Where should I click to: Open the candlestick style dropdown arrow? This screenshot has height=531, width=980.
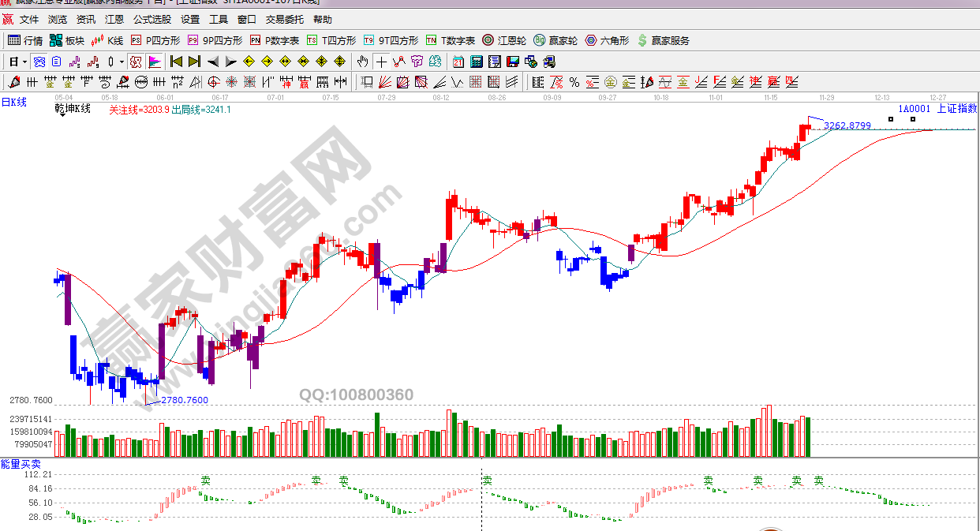(x=120, y=62)
